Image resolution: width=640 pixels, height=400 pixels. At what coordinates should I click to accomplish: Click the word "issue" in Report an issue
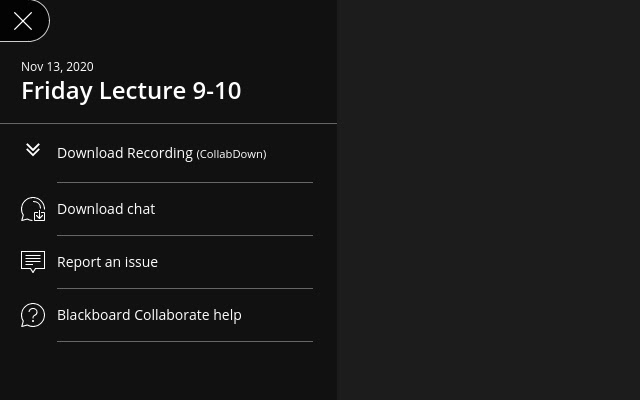click(x=140, y=262)
